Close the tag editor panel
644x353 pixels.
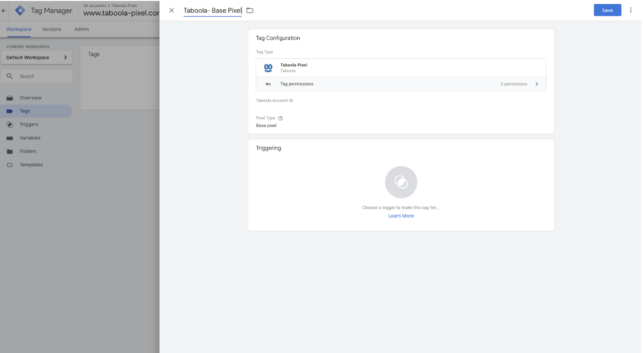(x=172, y=10)
